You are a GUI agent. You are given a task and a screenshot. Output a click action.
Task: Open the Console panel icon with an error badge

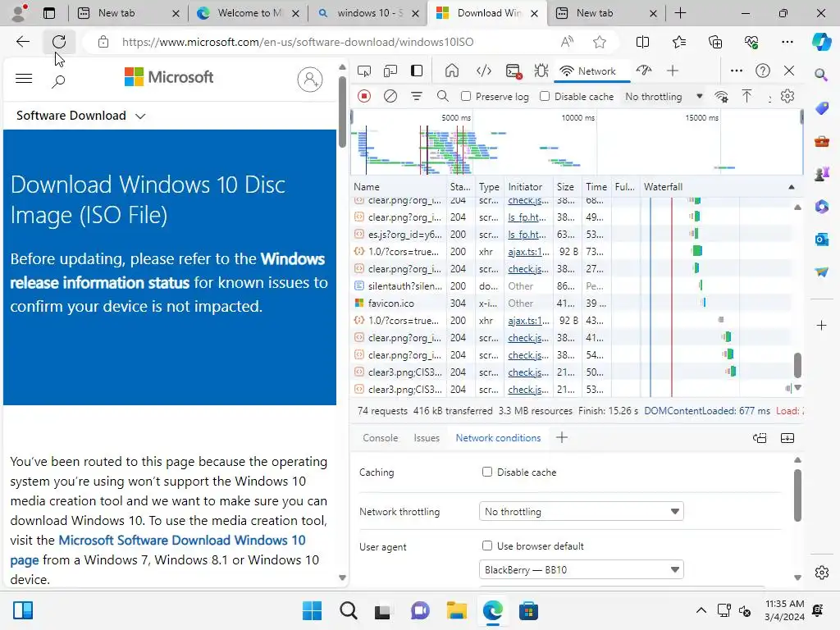coord(514,71)
